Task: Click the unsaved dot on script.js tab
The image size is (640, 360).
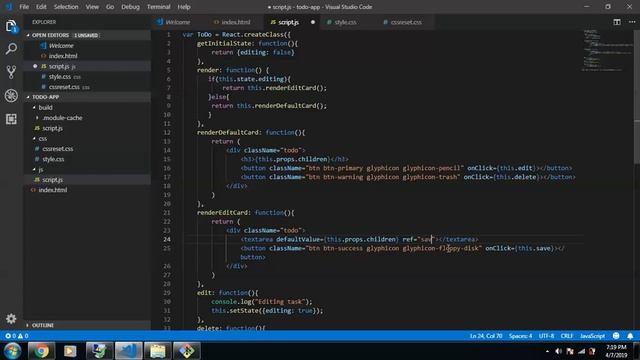Action: click(313, 22)
